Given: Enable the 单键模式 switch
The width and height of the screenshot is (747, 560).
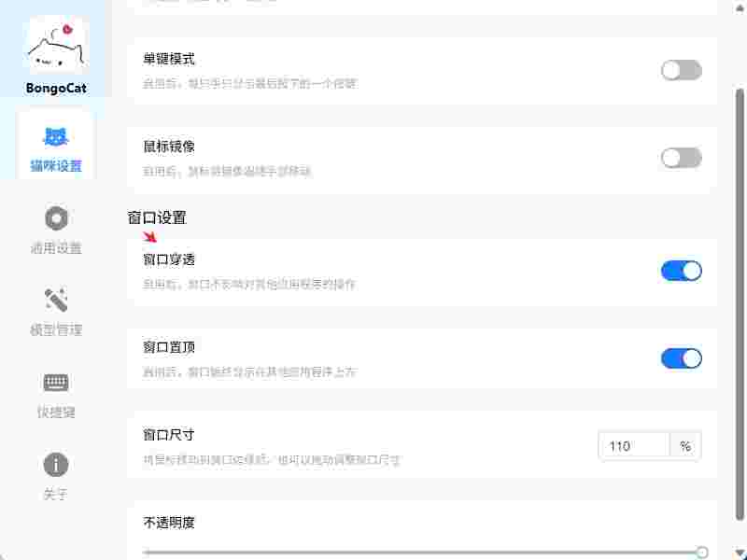Looking at the screenshot, I should 681,70.
